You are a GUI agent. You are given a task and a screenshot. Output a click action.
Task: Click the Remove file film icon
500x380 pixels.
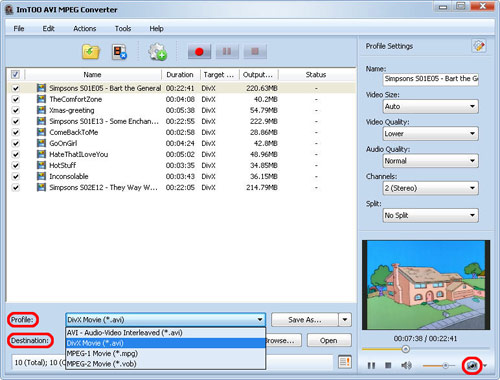(119, 52)
